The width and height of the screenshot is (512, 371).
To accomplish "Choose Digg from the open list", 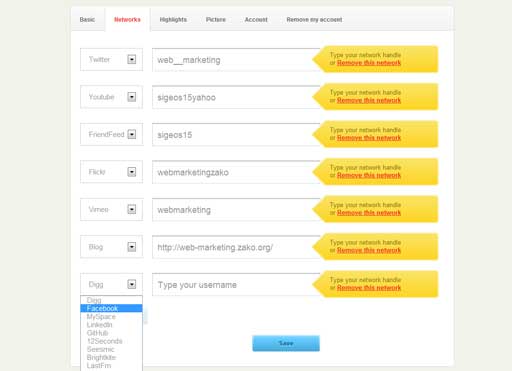I will click(x=111, y=300).
